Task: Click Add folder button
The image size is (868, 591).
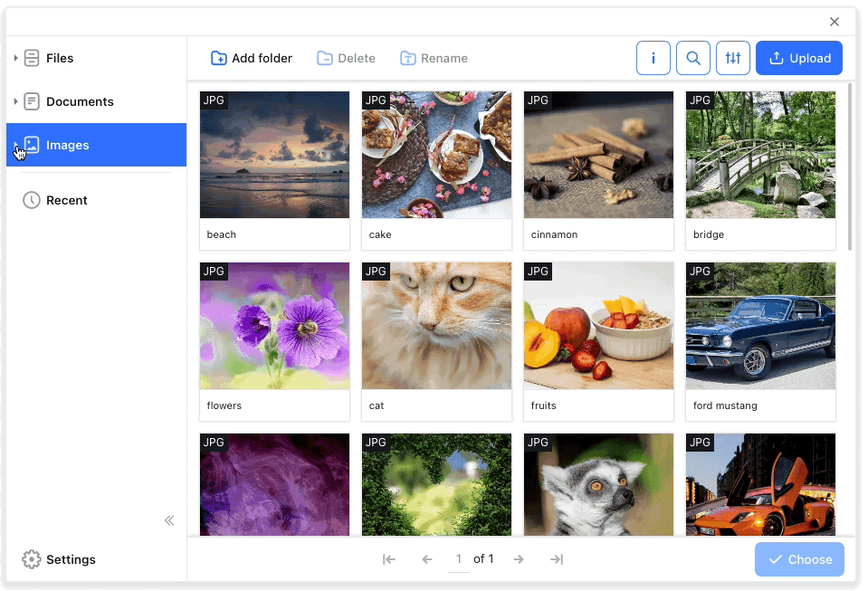Action: click(x=252, y=58)
